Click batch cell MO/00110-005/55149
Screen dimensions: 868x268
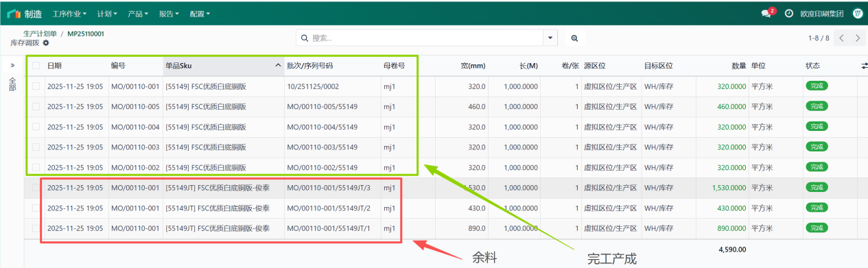pyautogui.click(x=322, y=107)
